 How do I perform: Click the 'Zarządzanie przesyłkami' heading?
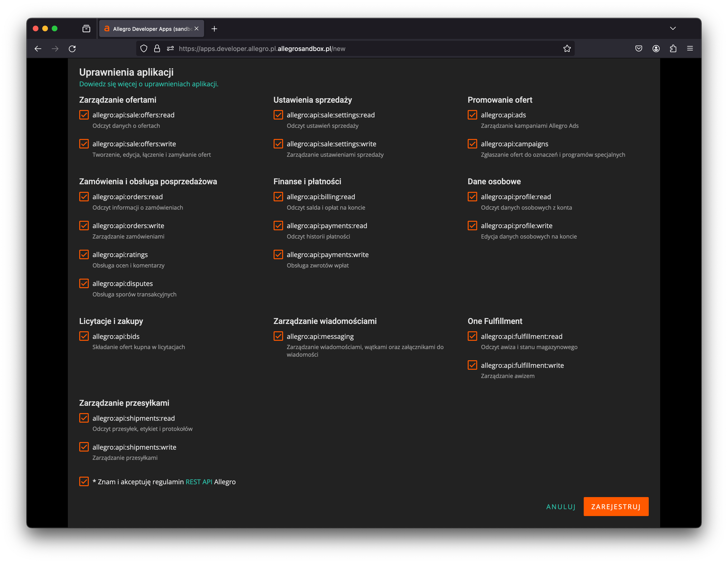click(124, 403)
